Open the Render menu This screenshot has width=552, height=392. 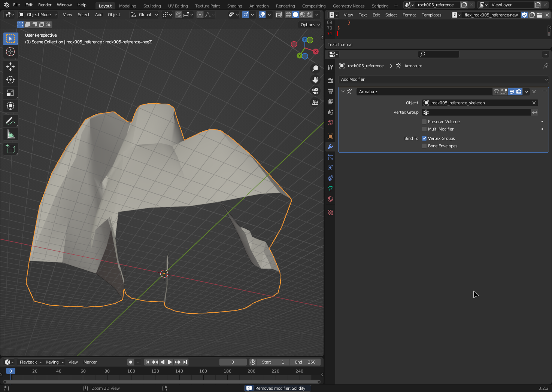45,5
